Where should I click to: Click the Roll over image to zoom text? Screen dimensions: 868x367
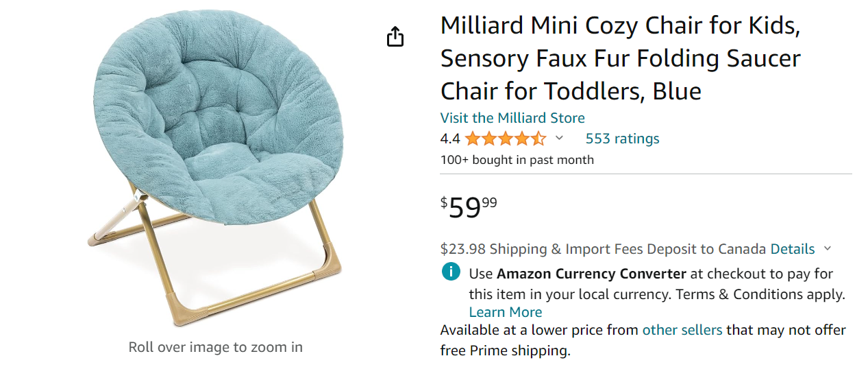pos(215,347)
